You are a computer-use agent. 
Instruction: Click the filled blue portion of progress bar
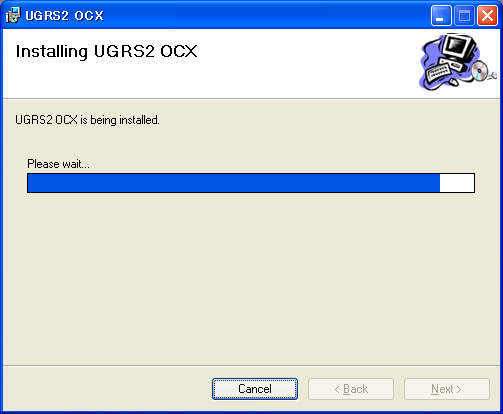[234, 183]
